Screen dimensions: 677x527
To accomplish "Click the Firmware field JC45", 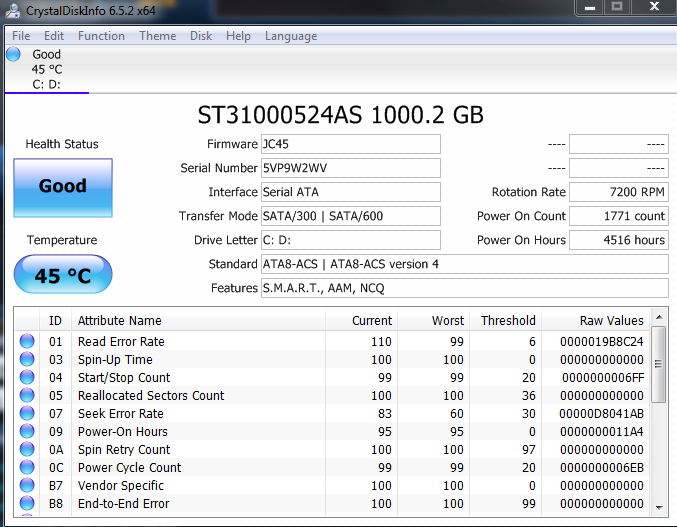I will click(351, 144).
